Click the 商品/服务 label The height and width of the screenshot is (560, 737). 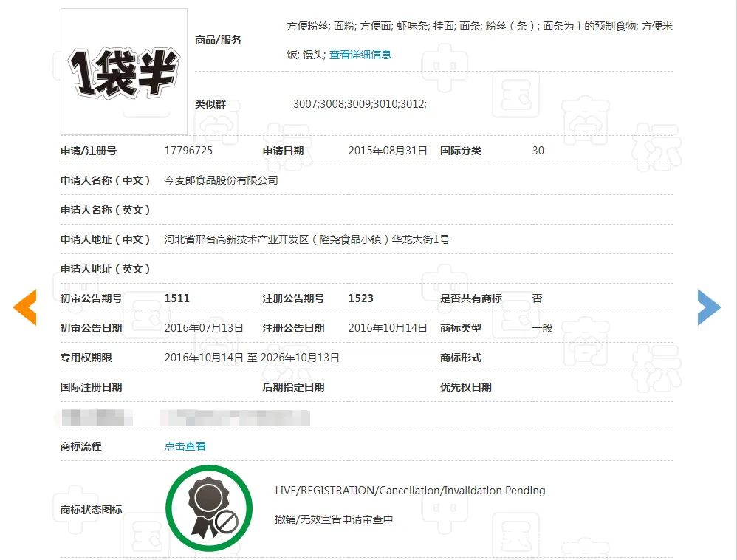[218, 40]
